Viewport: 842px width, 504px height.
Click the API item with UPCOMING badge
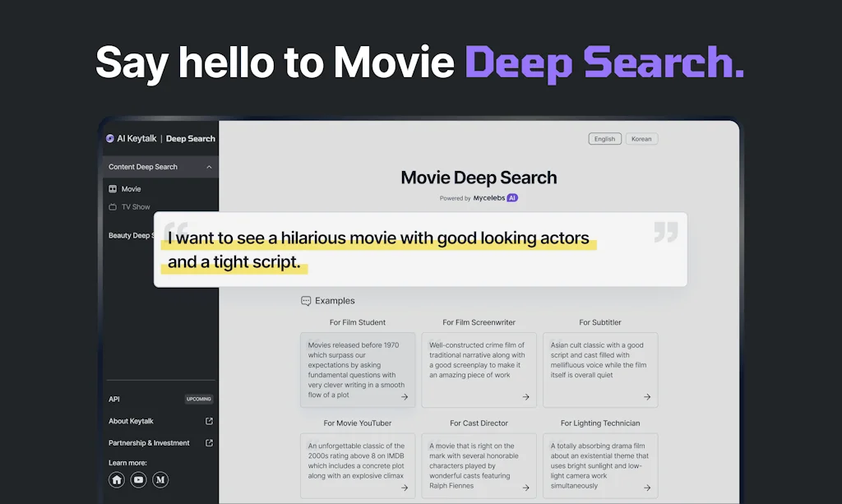point(114,399)
